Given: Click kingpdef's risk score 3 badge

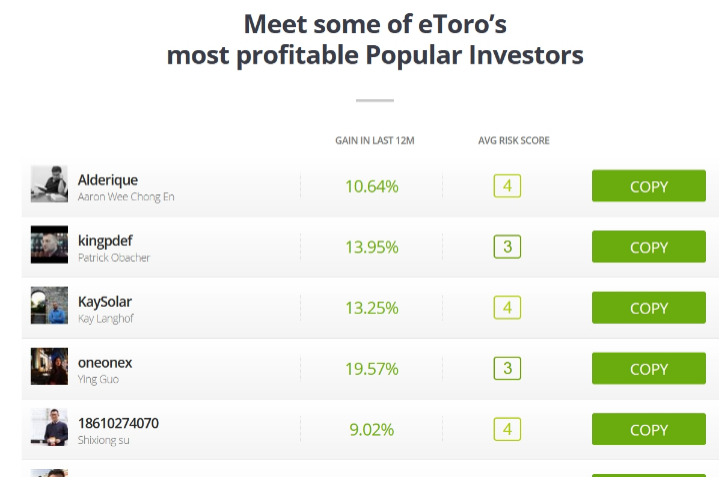Looking at the screenshot, I should 507,247.
